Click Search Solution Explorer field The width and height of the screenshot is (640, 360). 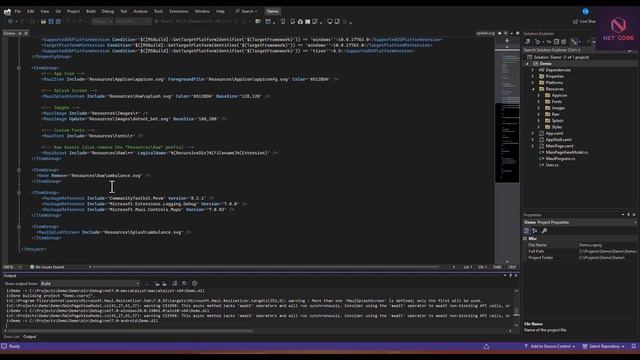point(576,50)
